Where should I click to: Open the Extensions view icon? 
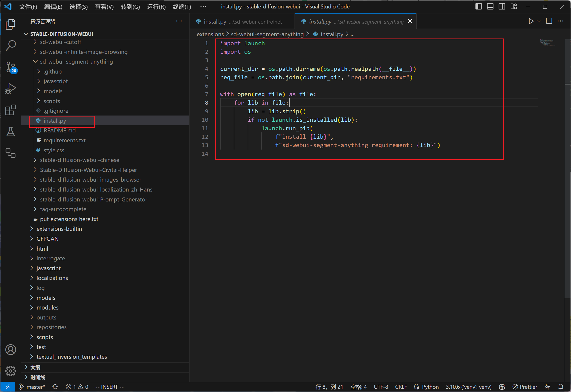click(10, 110)
